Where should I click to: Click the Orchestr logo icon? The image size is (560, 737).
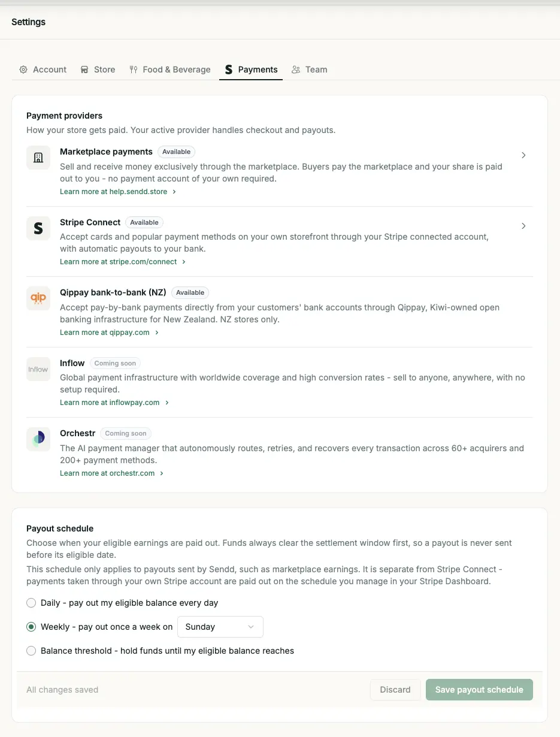38,439
